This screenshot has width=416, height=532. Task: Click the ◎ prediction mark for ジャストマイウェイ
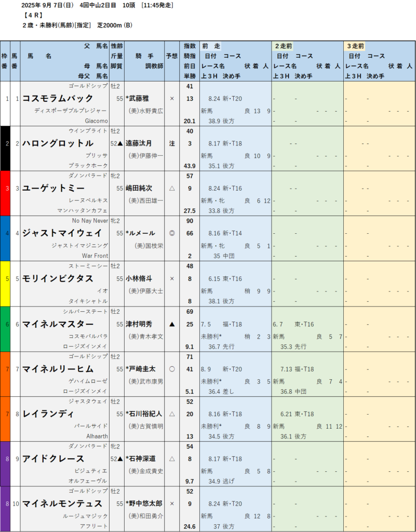pyautogui.click(x=171, y=233)
